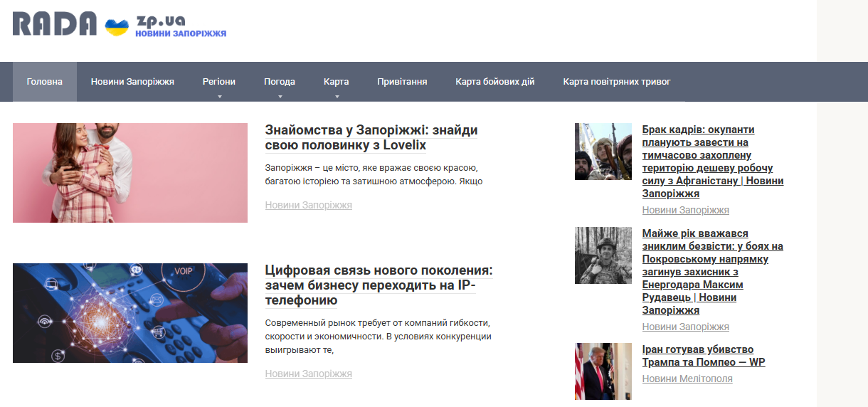This screenshot has height=407, width=868.
Task: Open headline Майже рік вважався зниклим безвісти
Action: click(x=713, y=272)
